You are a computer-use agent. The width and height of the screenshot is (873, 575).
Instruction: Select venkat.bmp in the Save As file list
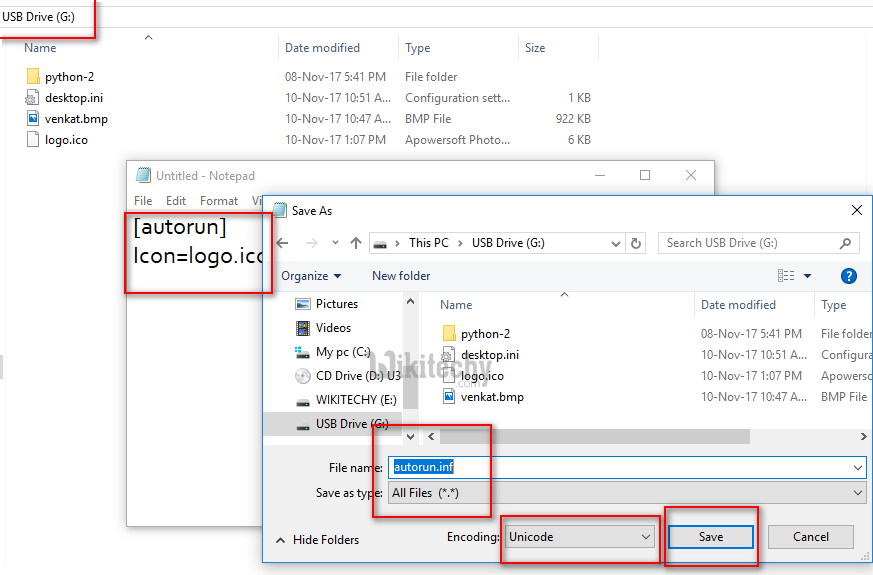(492, 397)
